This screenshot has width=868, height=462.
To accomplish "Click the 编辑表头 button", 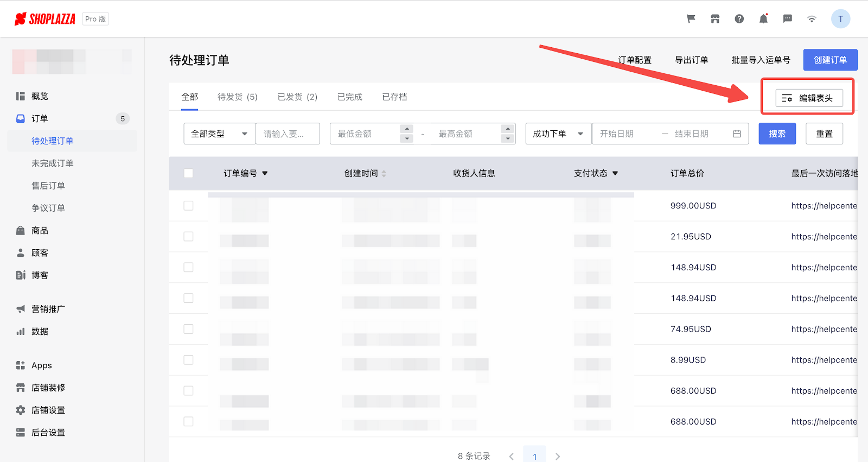I will [809, 98].
